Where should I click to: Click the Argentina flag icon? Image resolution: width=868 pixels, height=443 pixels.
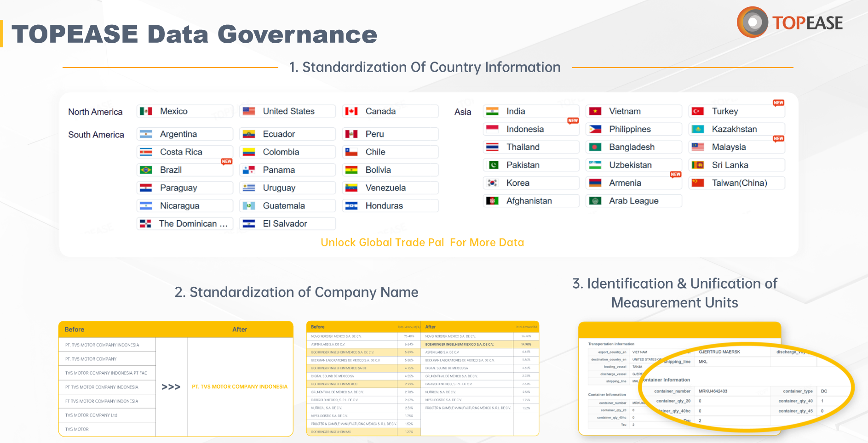click(x=146, y=134)
